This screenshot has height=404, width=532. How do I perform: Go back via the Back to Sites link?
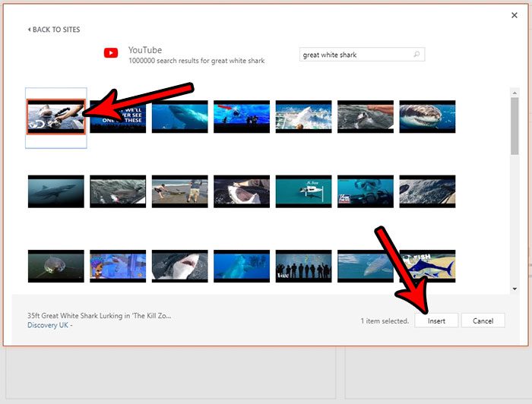[x=54, y=30]
